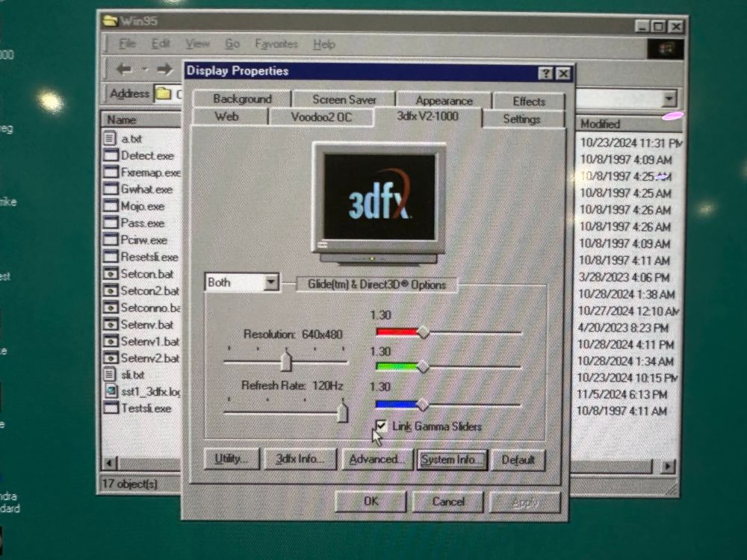Open the Address bar dropdown arrow
Image resolution: width=747 pixels, height=560 pixels.
pos(669,99)
